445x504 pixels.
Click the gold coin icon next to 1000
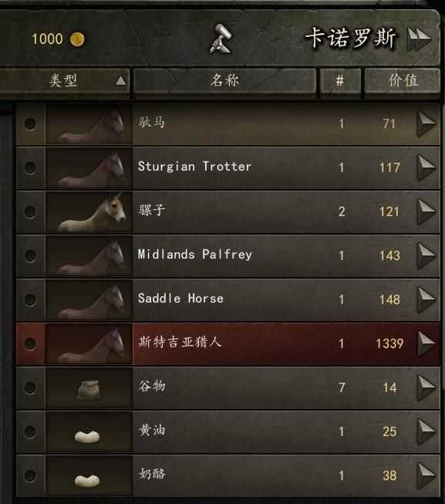tap(77, 39)
